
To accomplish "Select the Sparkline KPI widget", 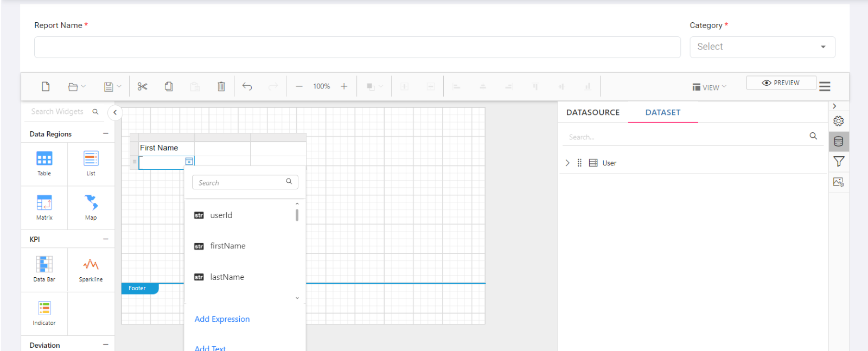I will coord(91,270).
